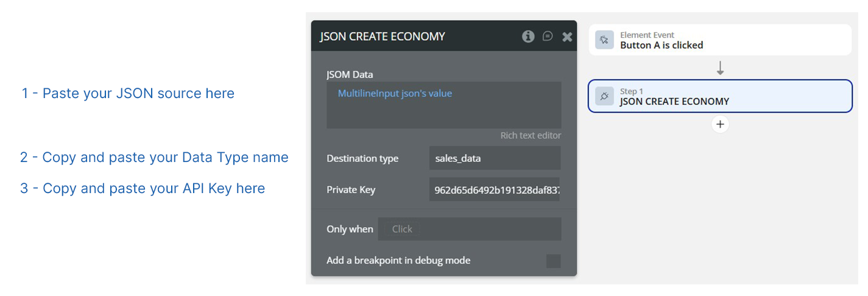Click the Only when label
This screenshot has width=868, height=296.
click(x=350, y=229)
